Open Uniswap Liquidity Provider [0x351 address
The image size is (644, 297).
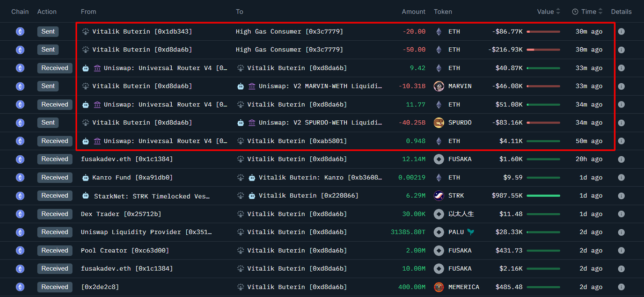pos(146,233)
